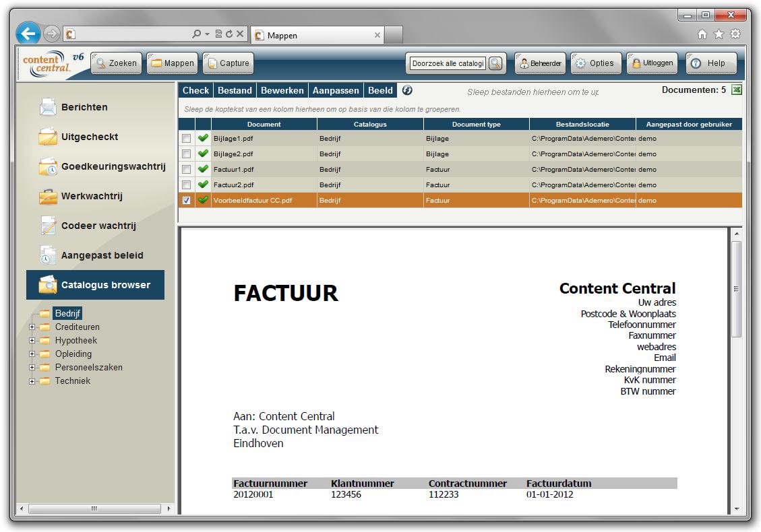Refresh the page with the reload icon
Viewport: 761px width, 532px height.
pyautogui.click(x=229, y=34)
